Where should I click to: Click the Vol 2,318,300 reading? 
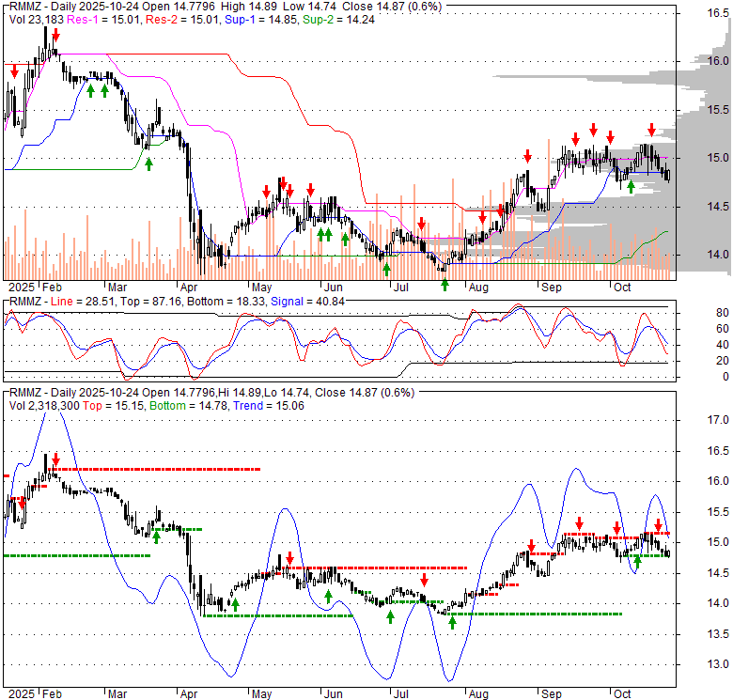tap(44, 406)
